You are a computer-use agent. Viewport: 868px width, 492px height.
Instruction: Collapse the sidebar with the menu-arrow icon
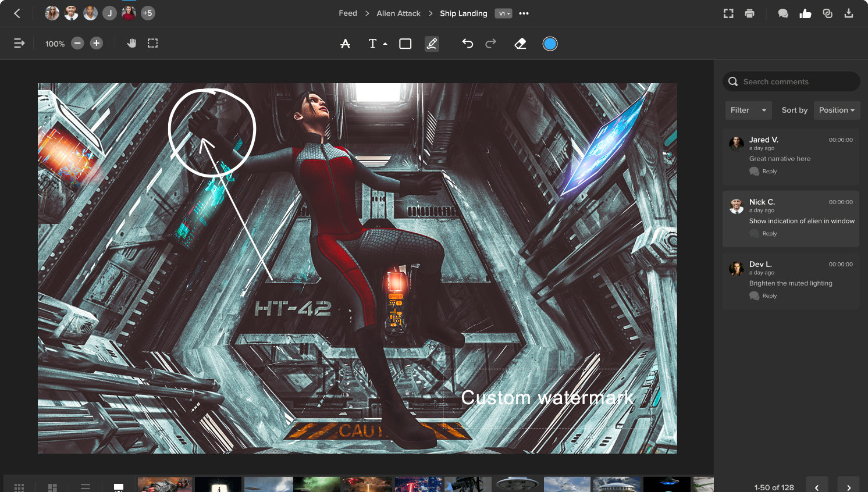point(19,43)
